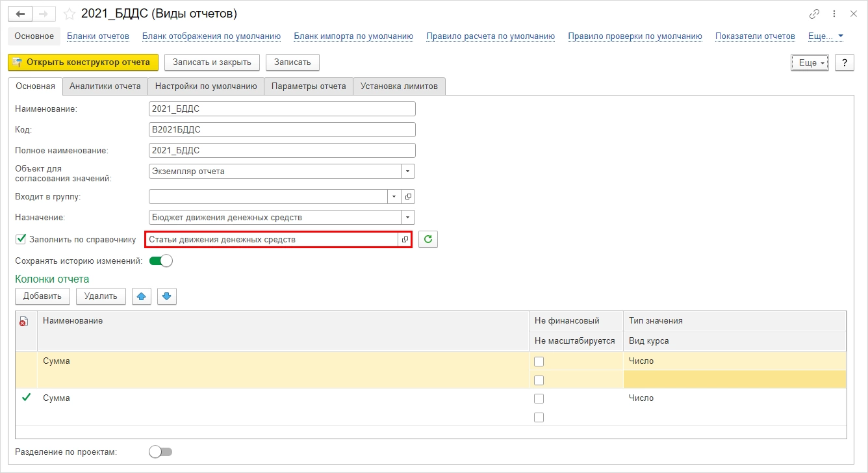Switch to the 'Аналитики отчета' tab
Screen dimensions: 868x473
(105, 86)
